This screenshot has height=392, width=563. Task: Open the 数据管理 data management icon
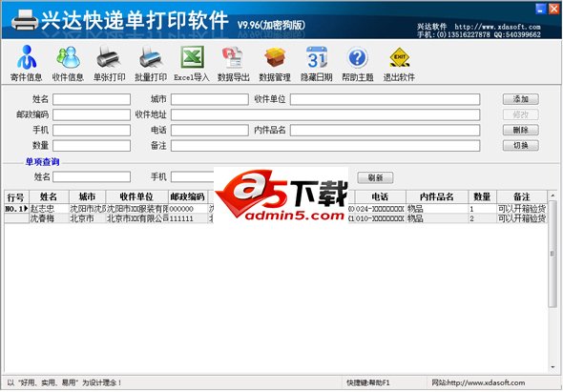[275, 63]
